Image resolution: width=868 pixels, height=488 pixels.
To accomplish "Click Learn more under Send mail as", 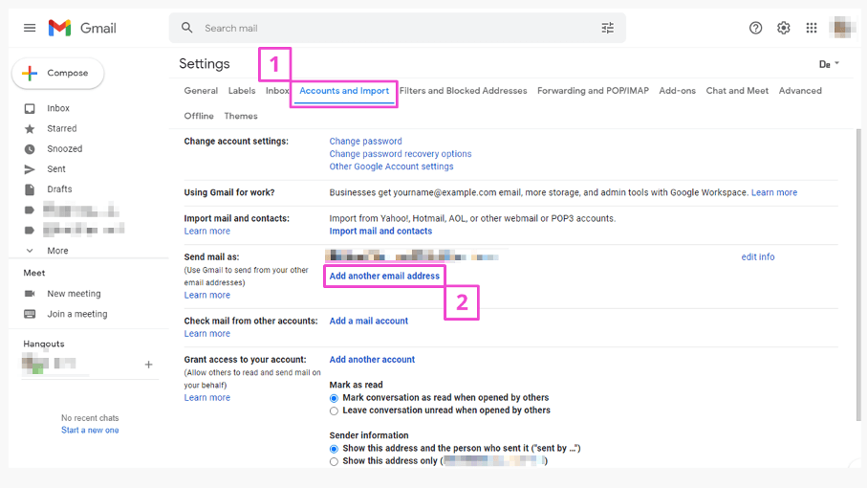I will [x=207, y=296].
